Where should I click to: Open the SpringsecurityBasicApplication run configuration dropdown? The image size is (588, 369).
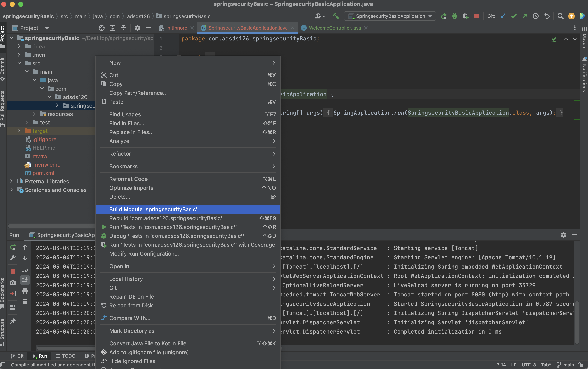pyautogui.click(x=390, y=16)
